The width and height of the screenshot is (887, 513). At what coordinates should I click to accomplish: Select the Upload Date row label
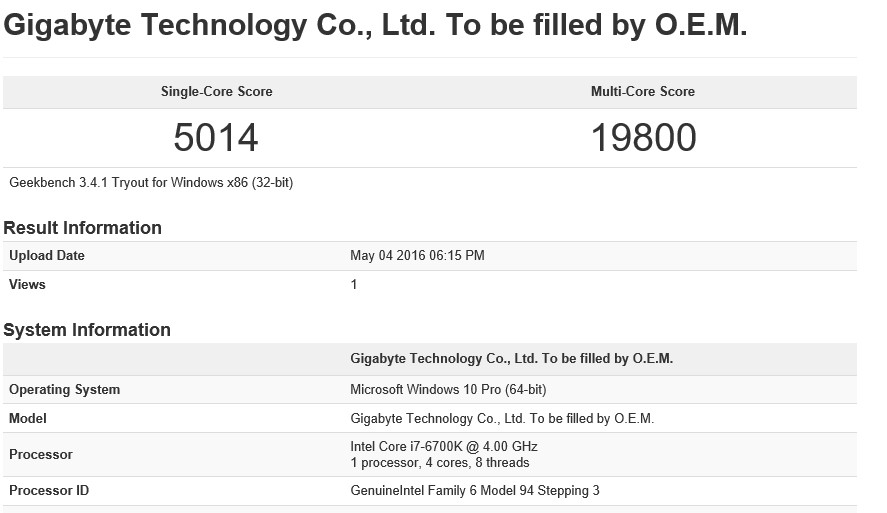tap(47, 256)
